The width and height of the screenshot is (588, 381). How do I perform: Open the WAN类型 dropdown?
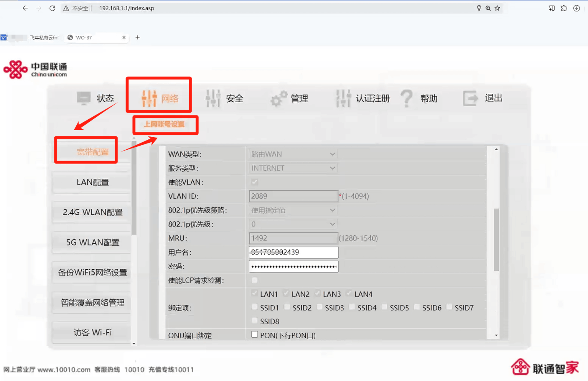tap(293, 154)
